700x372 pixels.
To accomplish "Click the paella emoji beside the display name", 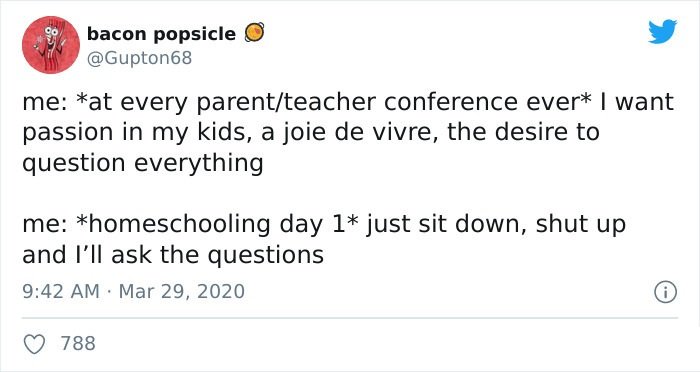I will [x=254, y=33].
